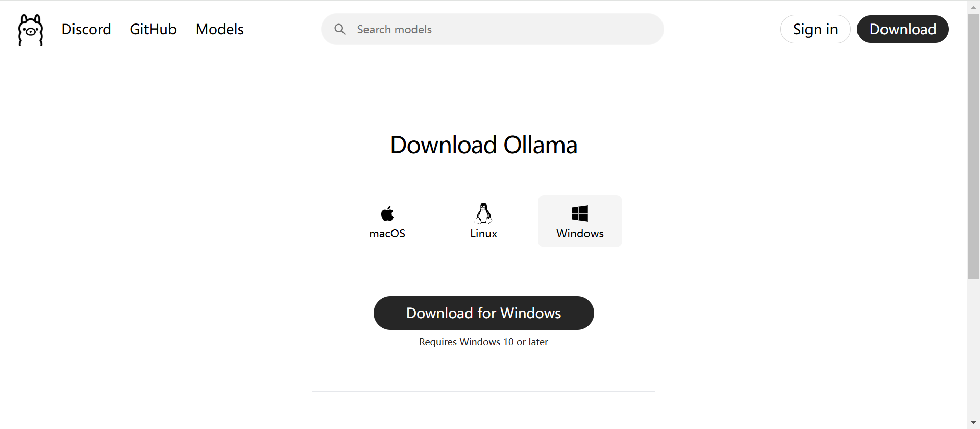This screenshot has width=980, height=429.
Task: Switch to the macOS tab label
Action: coord(387,233)
